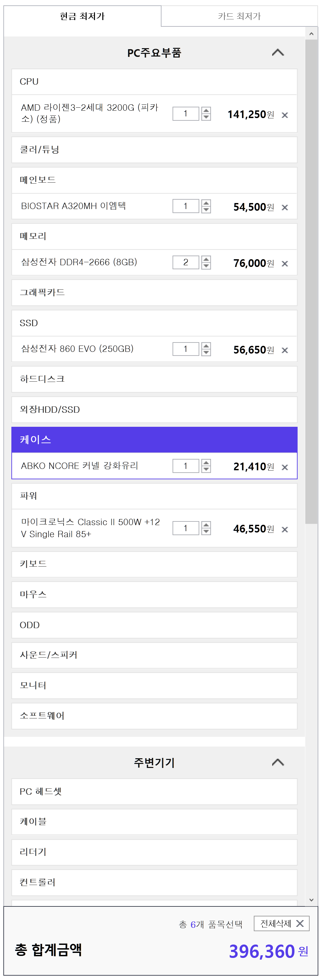This screenshot has width=323, height=980.
Task: Select the 현금 최저가 tab
Action: coord(82,16)
